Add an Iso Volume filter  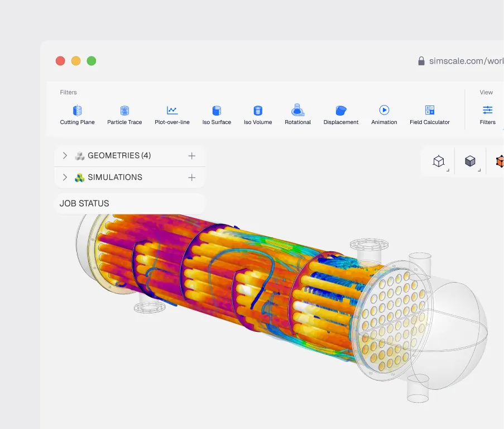pyautogui.click(x=258, y=115)
